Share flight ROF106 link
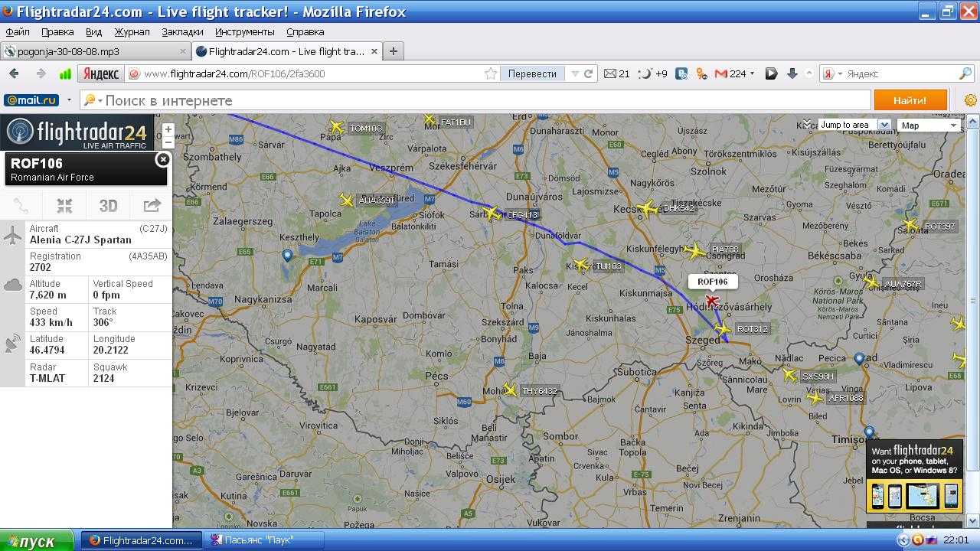The image size is (980, 551). pos(152,205)
